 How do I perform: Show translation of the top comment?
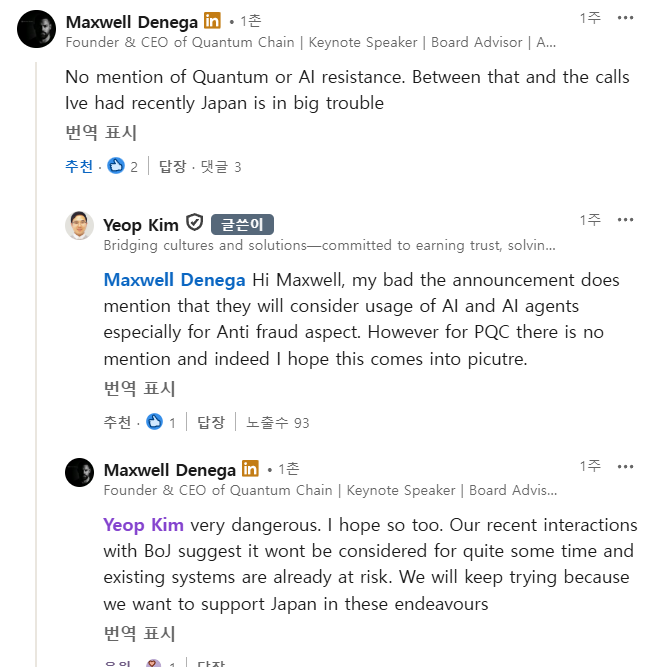coord(101,132)
